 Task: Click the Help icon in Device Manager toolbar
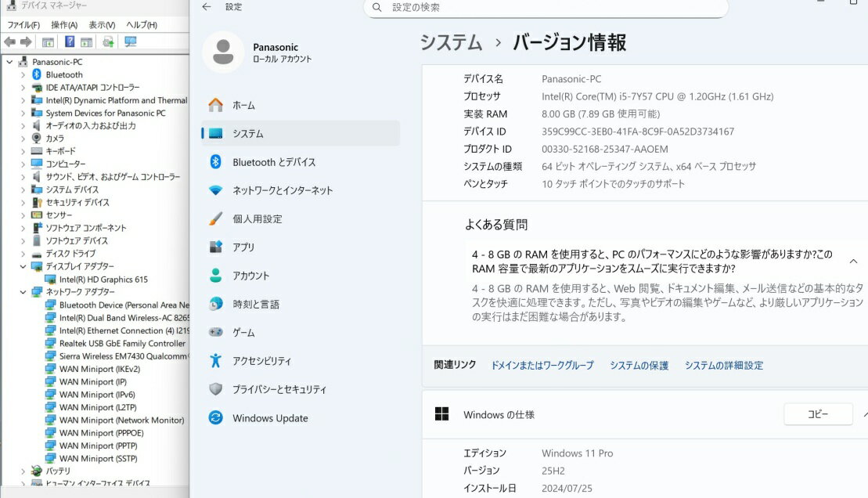point(70,41)
